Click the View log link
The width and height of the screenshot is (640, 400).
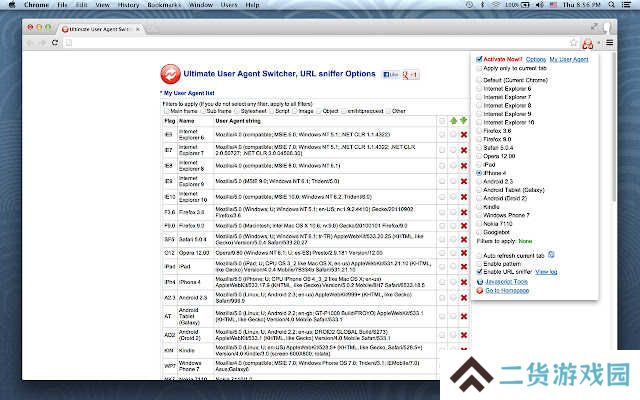[x=547, y=272]
